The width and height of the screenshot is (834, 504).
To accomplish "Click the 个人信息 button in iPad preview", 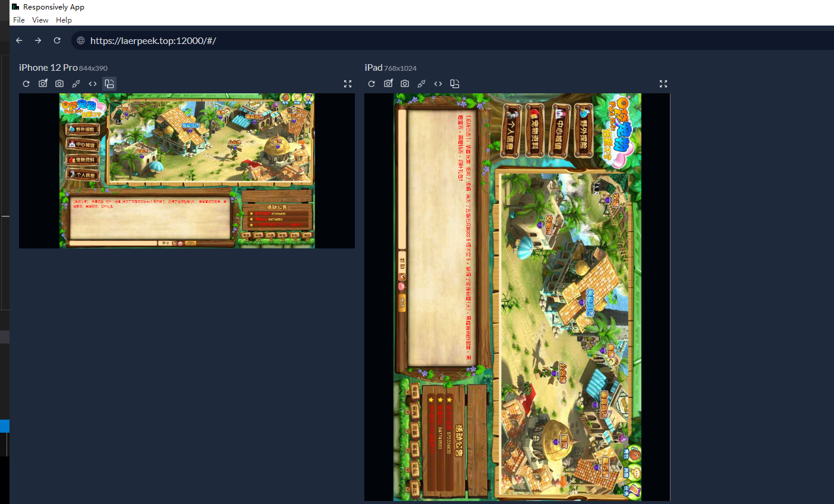I will point(512,131).
